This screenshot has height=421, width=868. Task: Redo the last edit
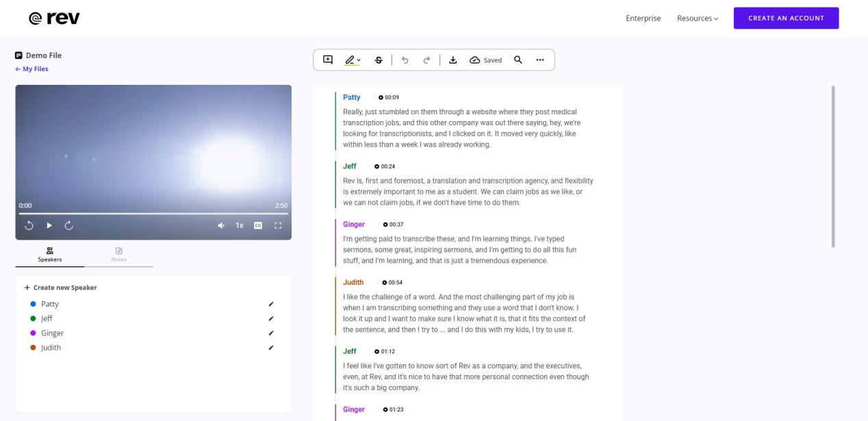426,60
